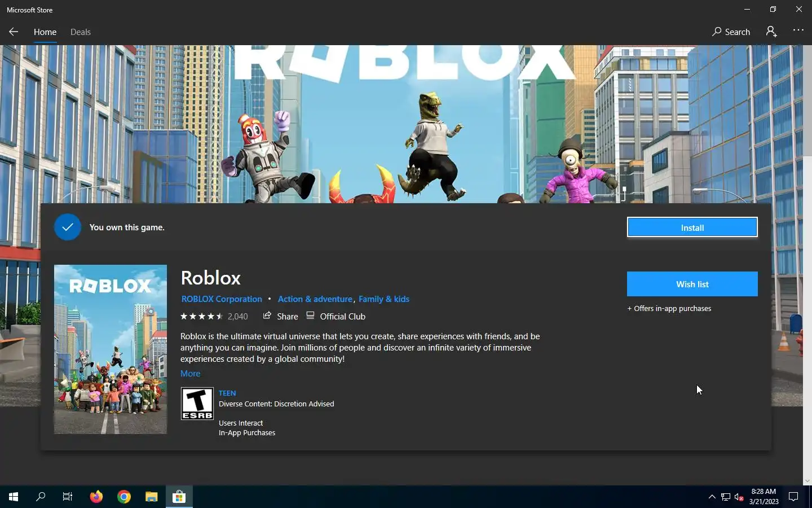Click 'Offers in-app purchases' text
Viewport: 812px width, 508px height.
point(669,308)
